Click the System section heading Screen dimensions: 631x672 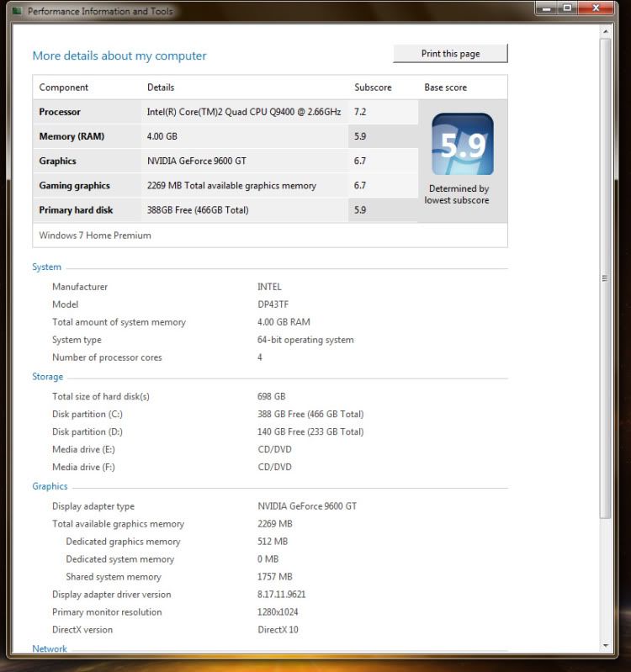pos(47,267)
